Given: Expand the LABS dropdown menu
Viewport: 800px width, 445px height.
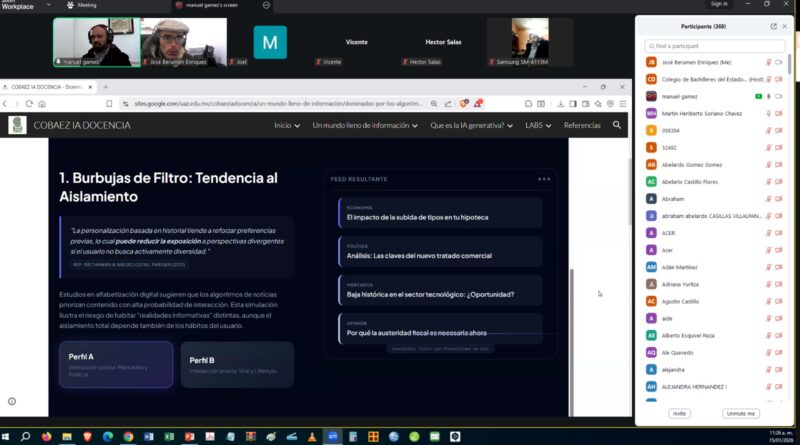Looking at the screenshot, I should pyautogui.click(x=538, y=125).
